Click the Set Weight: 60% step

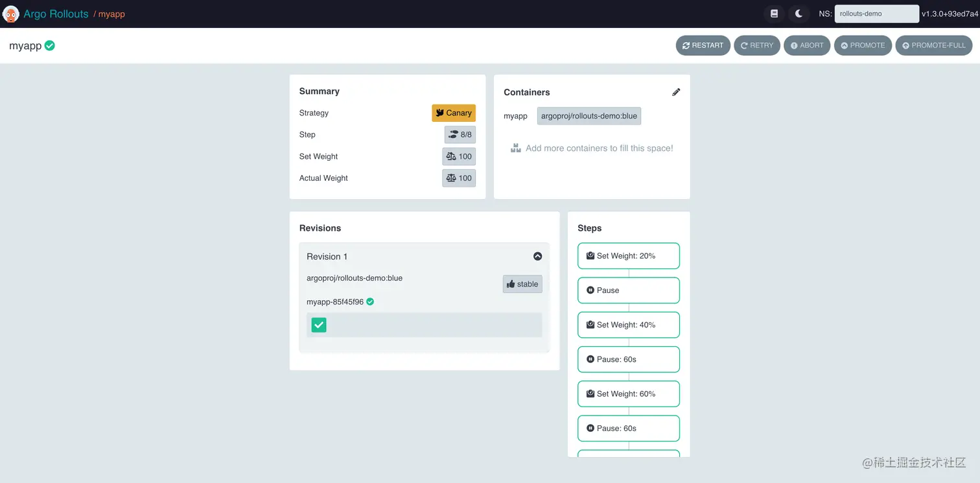coord(629,394)
